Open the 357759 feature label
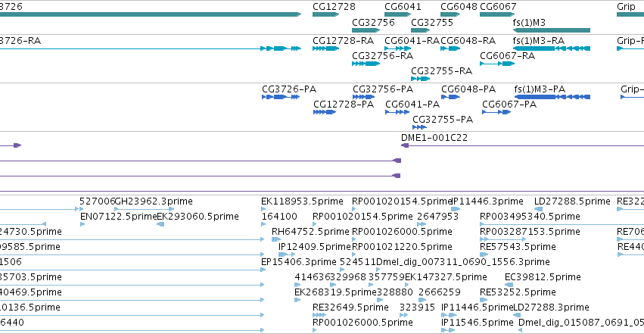644x334 pixels. [x=387, y=277]
